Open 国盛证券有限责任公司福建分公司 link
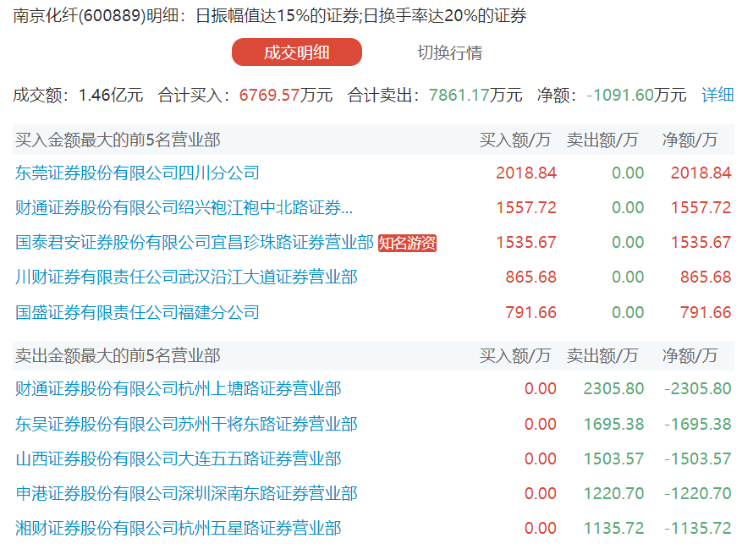 (137, 313)
